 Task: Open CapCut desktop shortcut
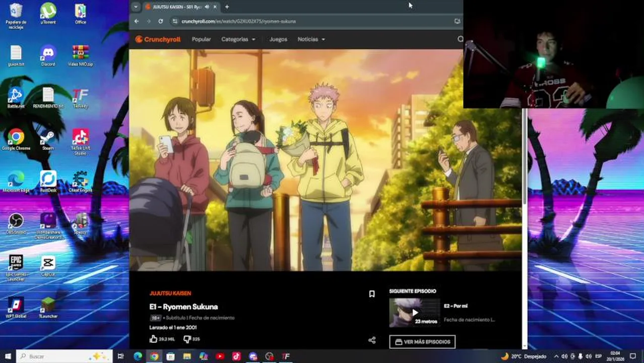[48, 266]
